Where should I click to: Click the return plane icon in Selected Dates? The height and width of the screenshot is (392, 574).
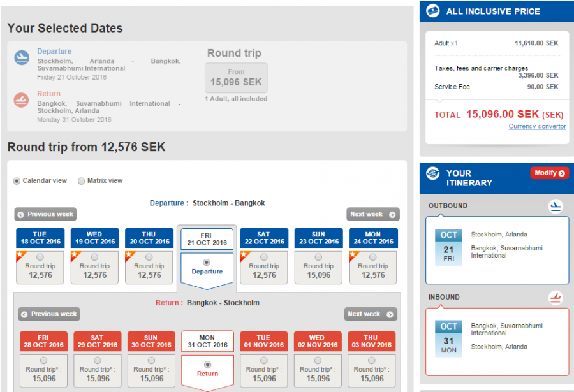click(22, 100)
